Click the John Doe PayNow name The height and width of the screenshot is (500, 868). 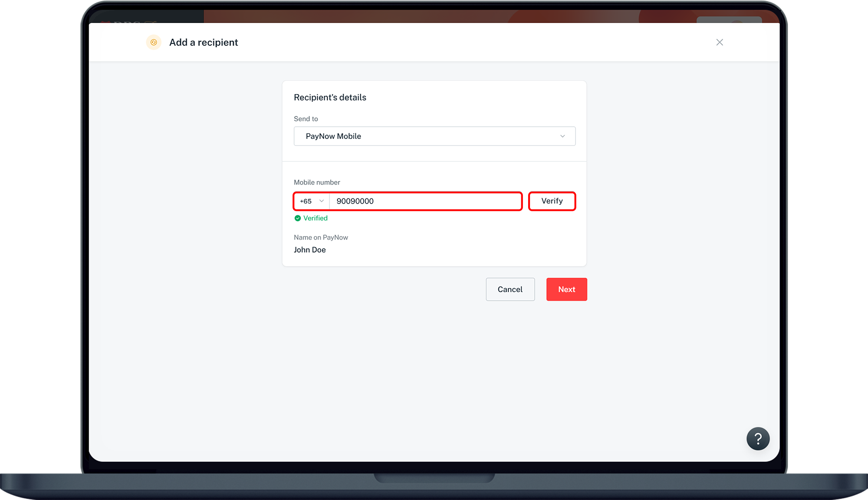coord(310,250)
